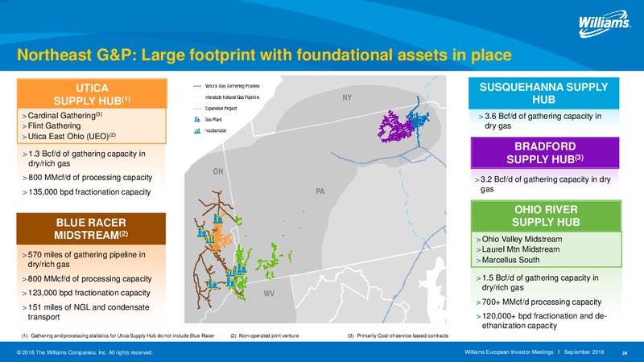This screenshot has width=644, height=362.
Task: Select the purple Natural Gas Gathering Pipeline legend line
Action: (197, 86)
